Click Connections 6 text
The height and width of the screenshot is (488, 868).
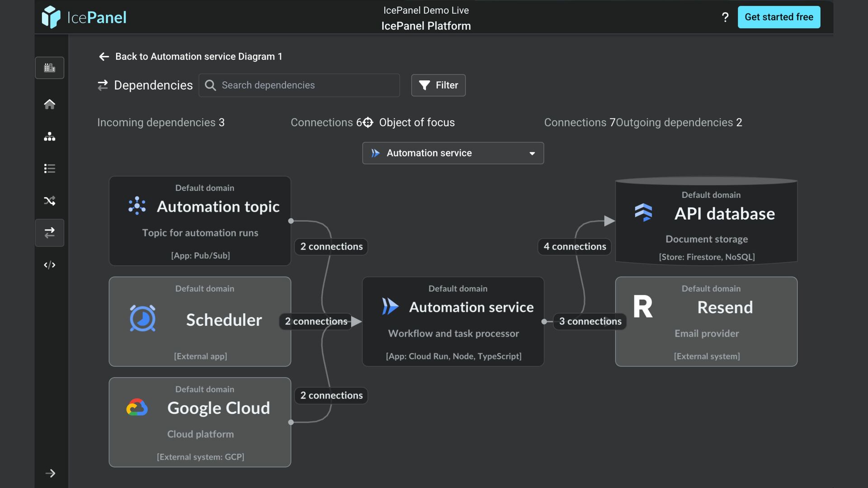click(x=326, y=122)
